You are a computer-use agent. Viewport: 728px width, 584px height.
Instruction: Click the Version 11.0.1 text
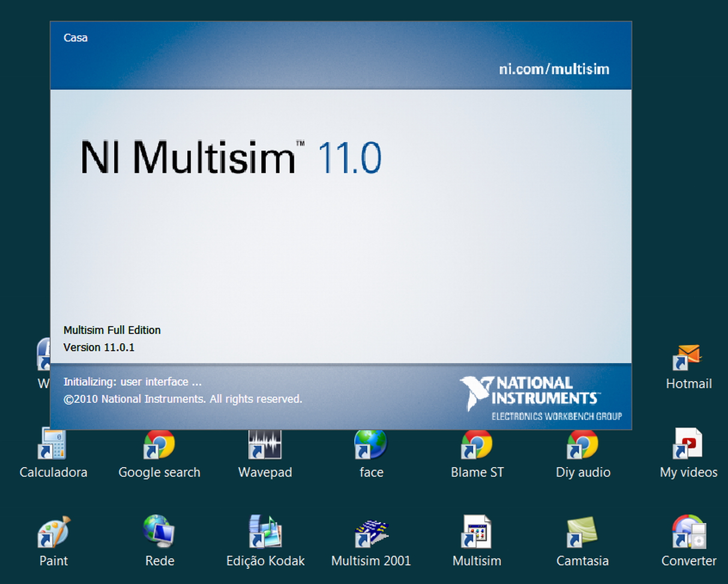click(99, 348)
